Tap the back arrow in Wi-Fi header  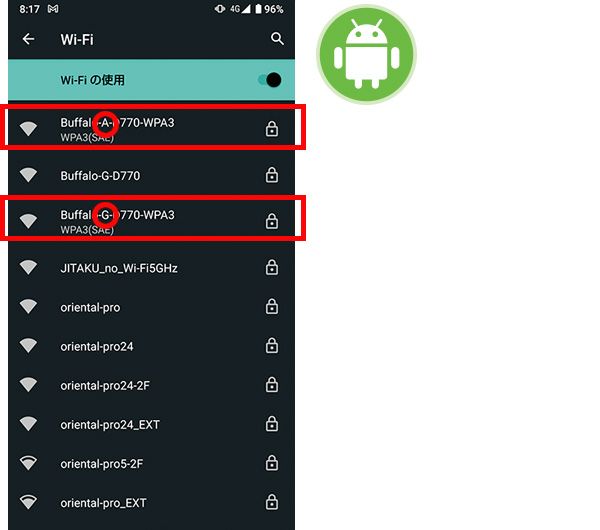point(28,39)
